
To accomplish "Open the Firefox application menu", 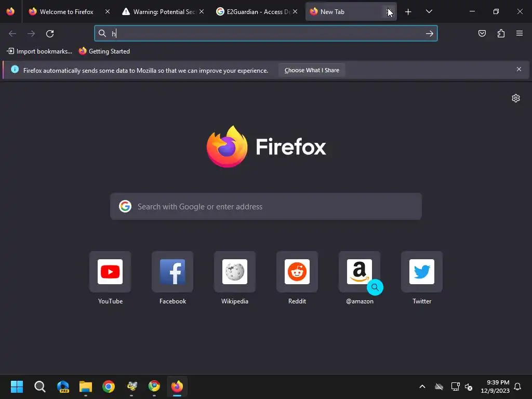I will (x=520, y=33).
